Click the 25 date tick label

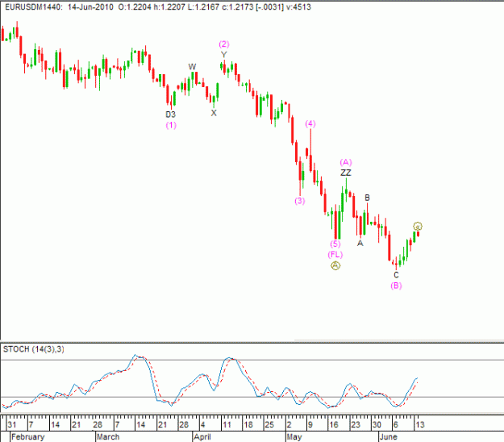pos(269,424)
